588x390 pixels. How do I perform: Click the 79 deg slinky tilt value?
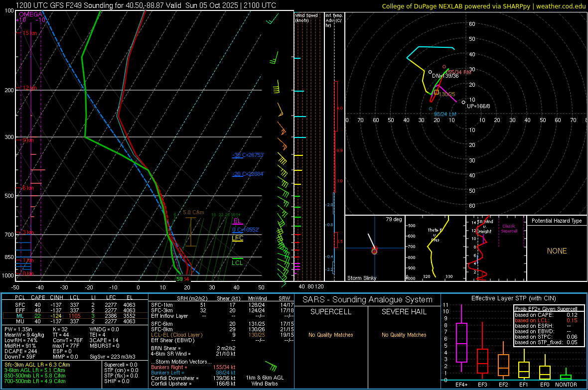(394, 219)
